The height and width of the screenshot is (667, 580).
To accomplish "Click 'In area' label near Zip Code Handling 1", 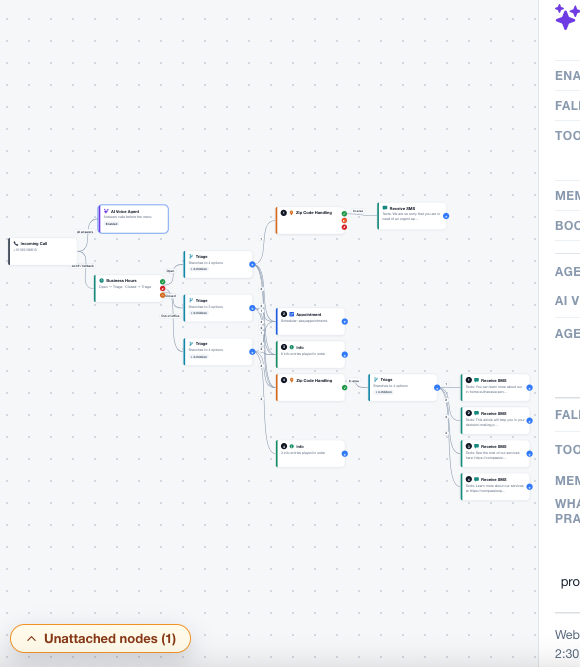I will click(358, 211).
